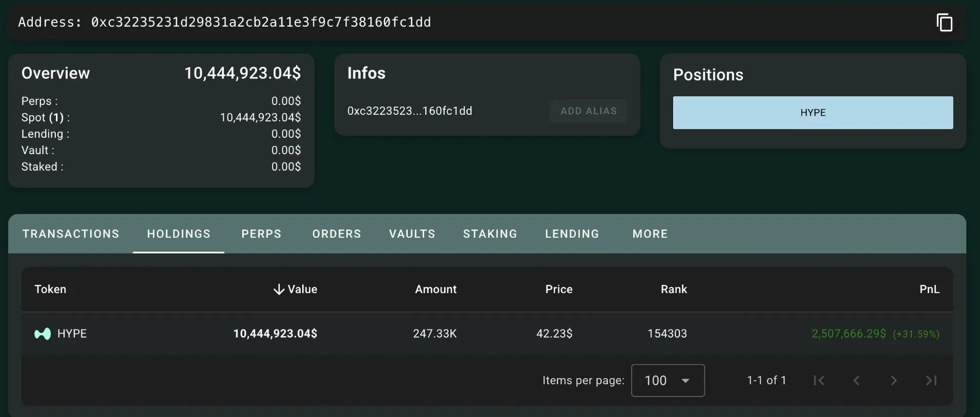Sort holdings by Amount column
Screen dimensions: 980x417
[435, 289]
